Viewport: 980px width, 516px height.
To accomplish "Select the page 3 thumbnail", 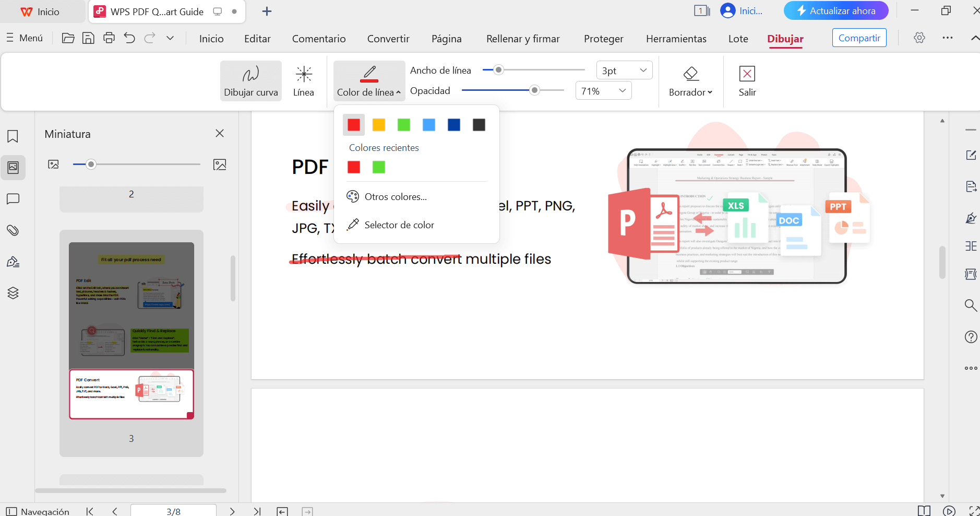I will tap(132, 394).
